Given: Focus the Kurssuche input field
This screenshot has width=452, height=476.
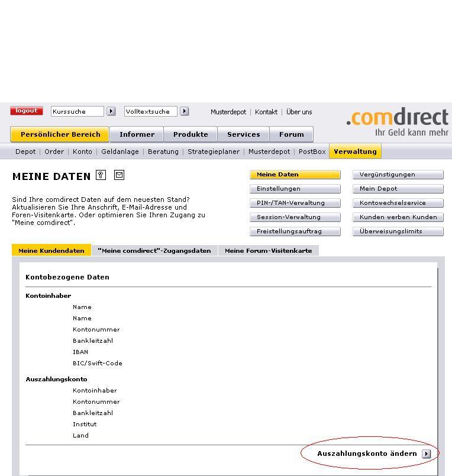Looking at the screenshot, I should pos(78,111).
